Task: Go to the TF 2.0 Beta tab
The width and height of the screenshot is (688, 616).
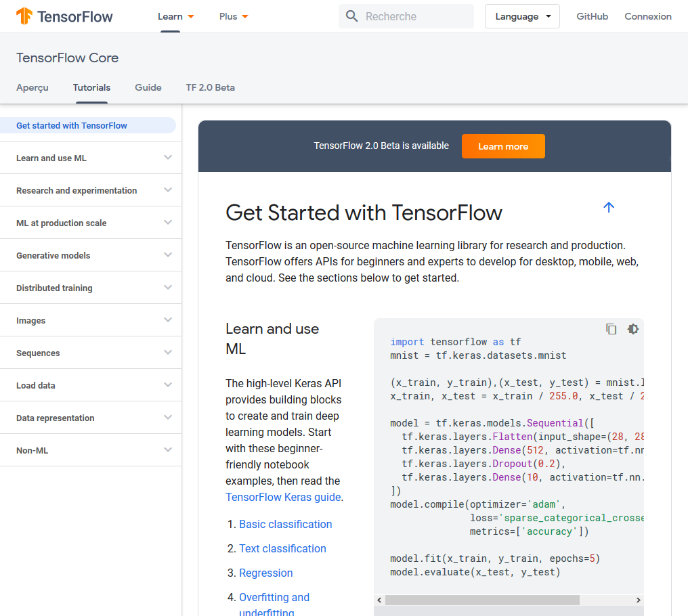Action: coord(210,87)
